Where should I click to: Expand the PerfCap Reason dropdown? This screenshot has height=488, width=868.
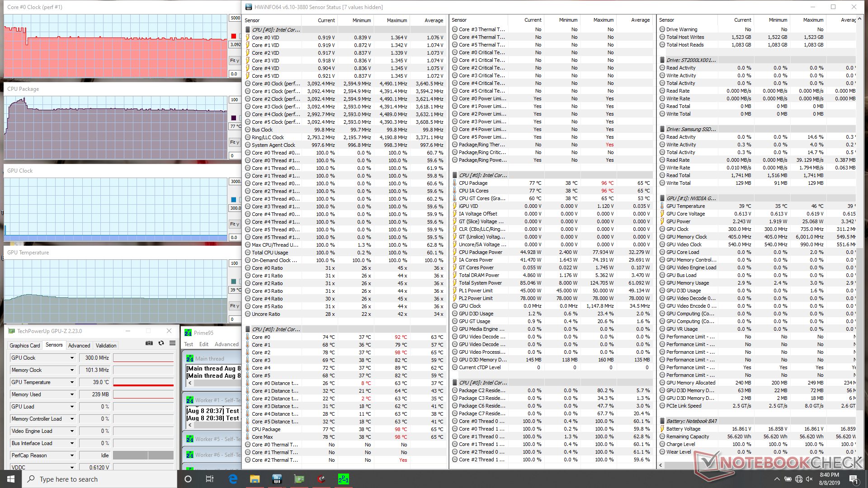pos(72,455)
